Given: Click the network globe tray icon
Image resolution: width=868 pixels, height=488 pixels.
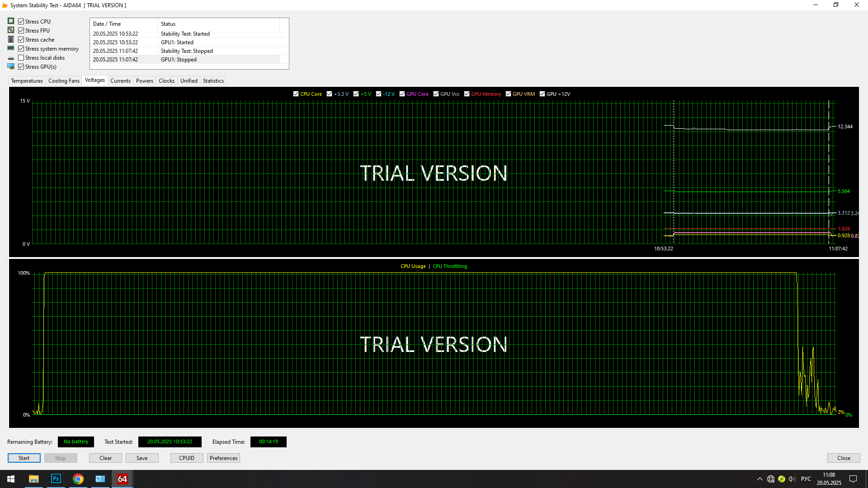Looking at the screenshot, I should pos(771,479).
